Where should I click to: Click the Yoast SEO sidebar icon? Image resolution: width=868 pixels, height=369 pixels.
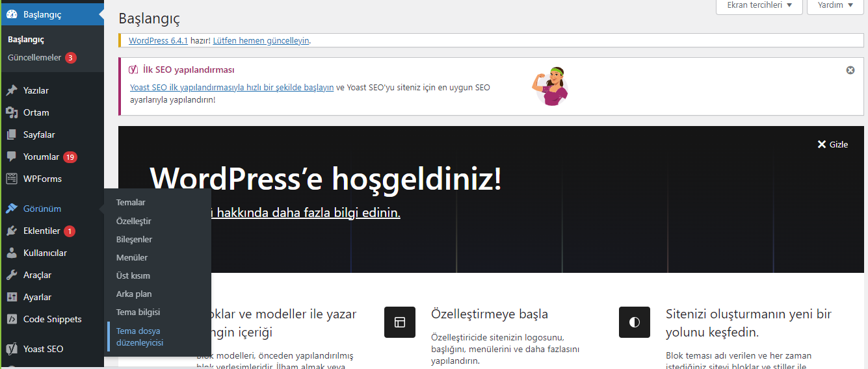pyautogui.click(x=12, y=349)
